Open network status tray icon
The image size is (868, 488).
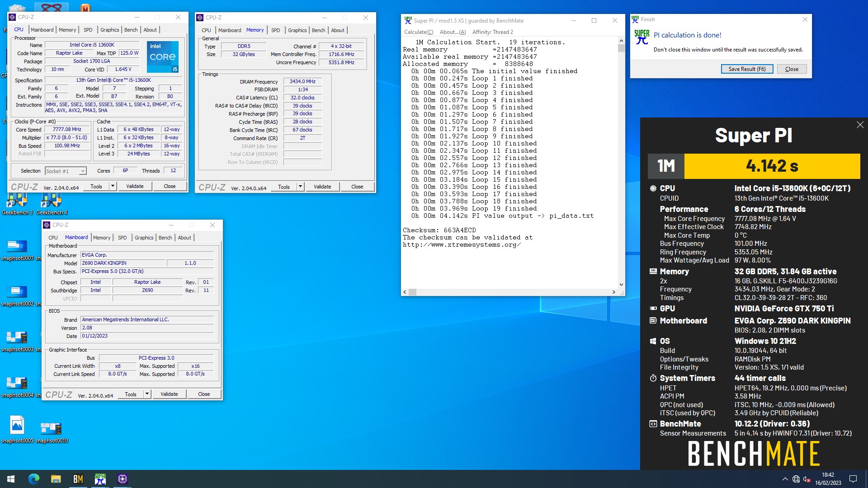click(x=796, y=479)
